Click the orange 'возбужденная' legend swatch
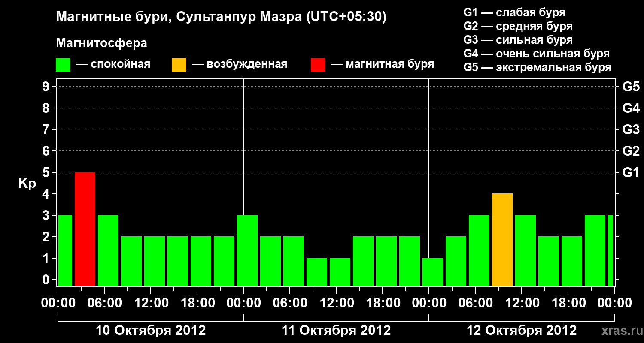 click(x=179, y=65)
